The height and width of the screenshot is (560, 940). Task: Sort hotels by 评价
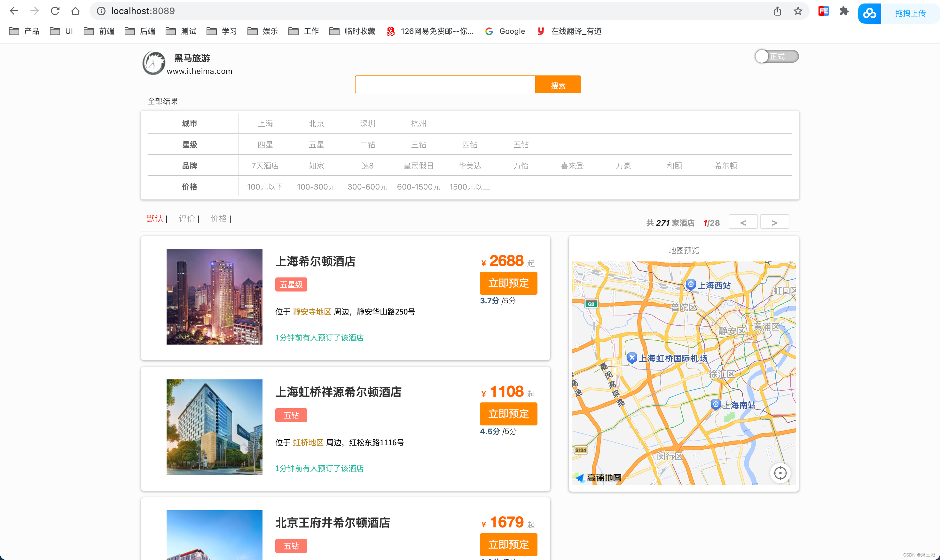point(187,219)
